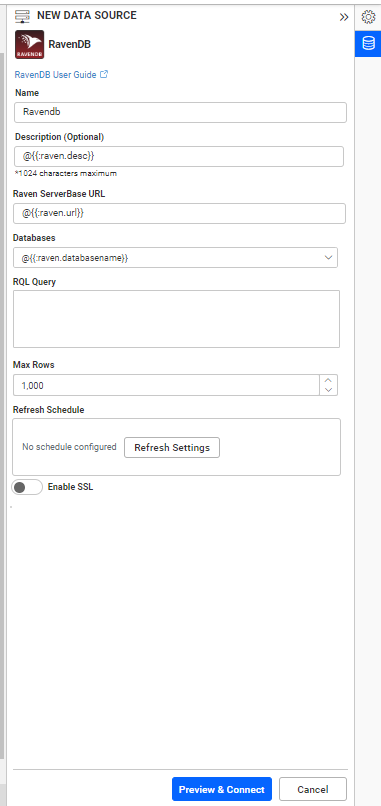Click the '*1024 characters maximum' note
The image size is (381, 806).
coord(66,173)
